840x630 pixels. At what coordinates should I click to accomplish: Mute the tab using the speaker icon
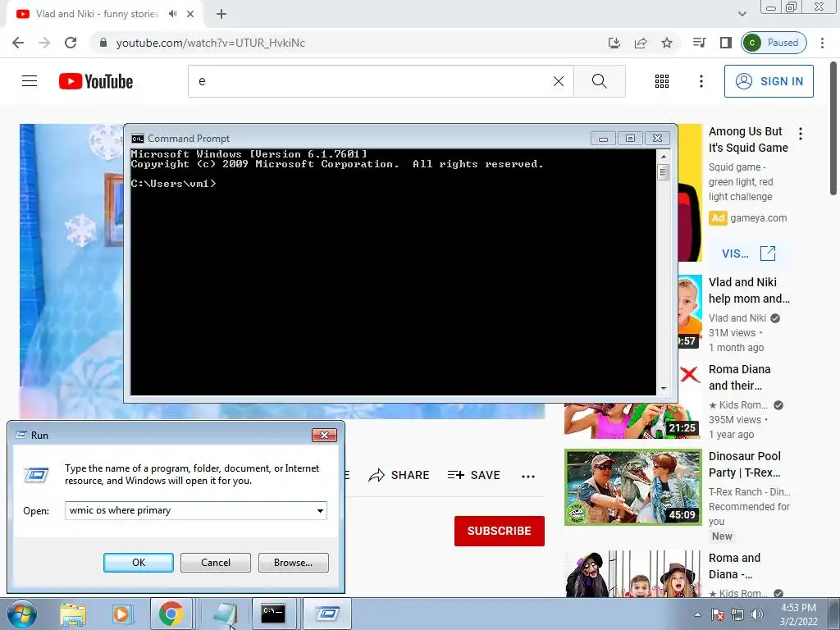coord(172,14)
